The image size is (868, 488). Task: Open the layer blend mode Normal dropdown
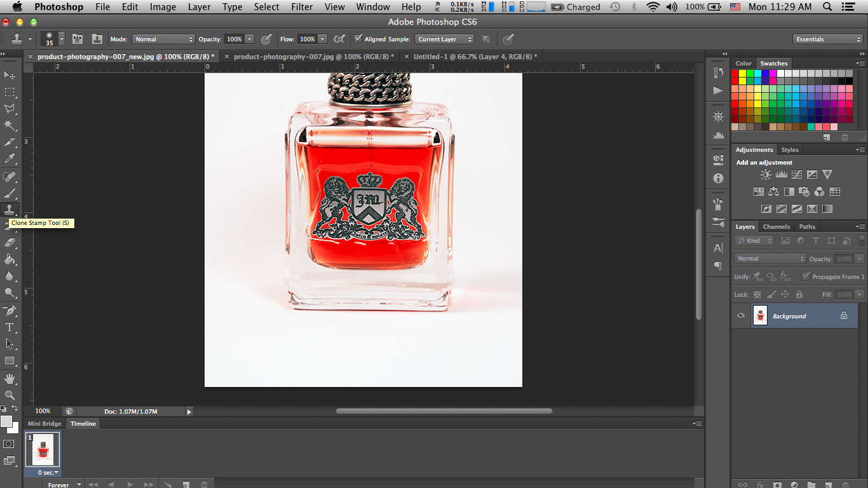tap(771, 259)
